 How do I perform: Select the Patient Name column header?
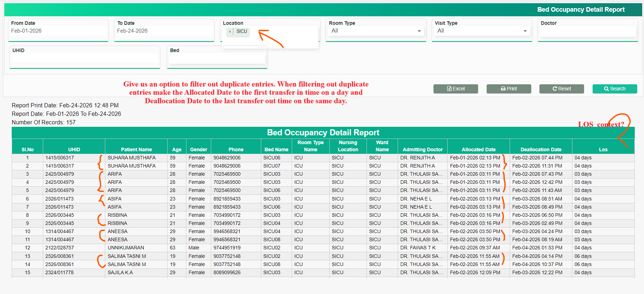136,149
